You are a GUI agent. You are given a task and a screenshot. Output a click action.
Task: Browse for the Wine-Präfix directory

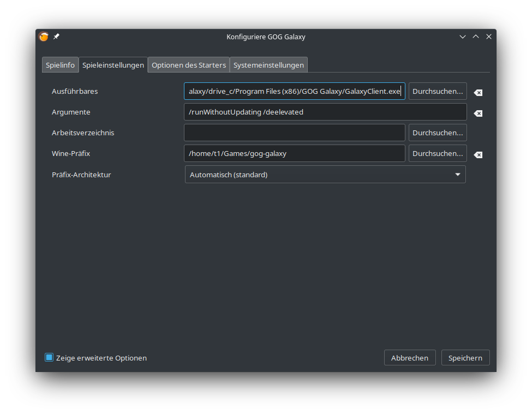(x=438, y=153)
